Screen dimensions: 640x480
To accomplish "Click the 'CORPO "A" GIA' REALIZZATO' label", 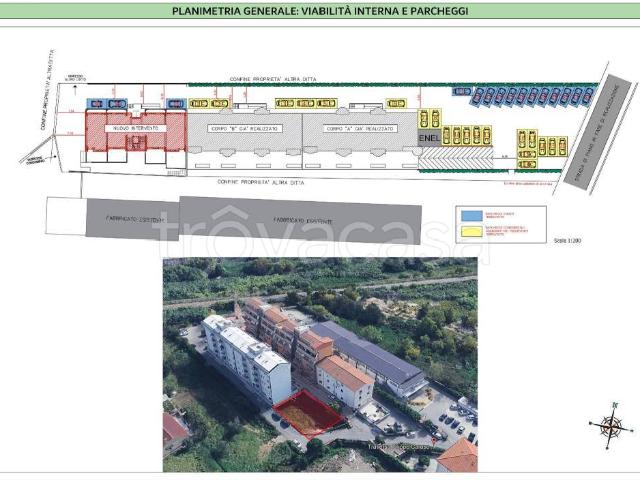I will [x=360, y=129].
